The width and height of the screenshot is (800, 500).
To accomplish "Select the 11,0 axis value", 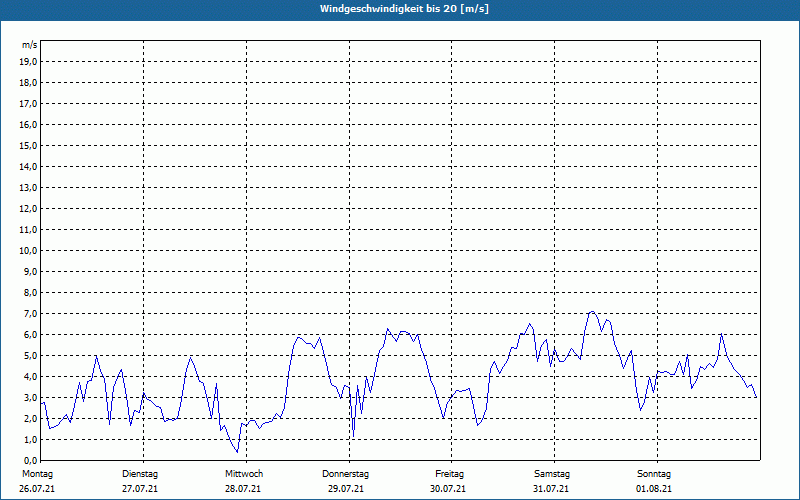I will pyautogui.click(x=28, y=230).
